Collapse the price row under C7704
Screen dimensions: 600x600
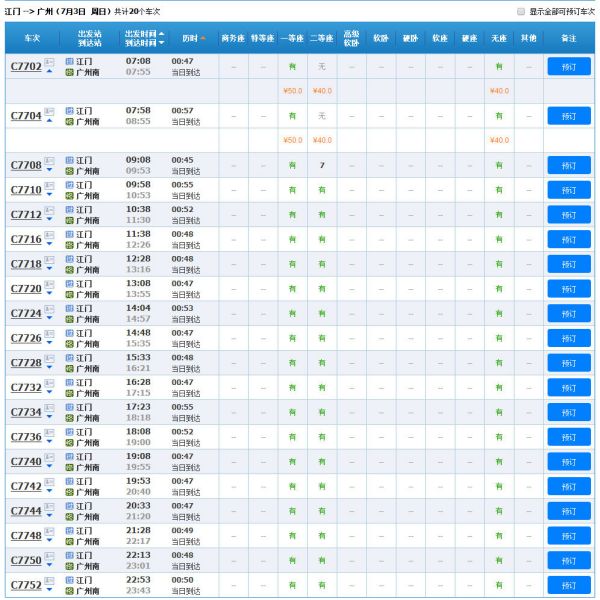pyautogui.click(x=49, y=121)
